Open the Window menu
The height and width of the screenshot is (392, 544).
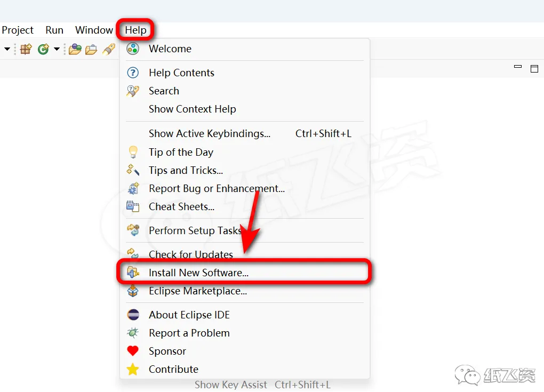point(94,30)
